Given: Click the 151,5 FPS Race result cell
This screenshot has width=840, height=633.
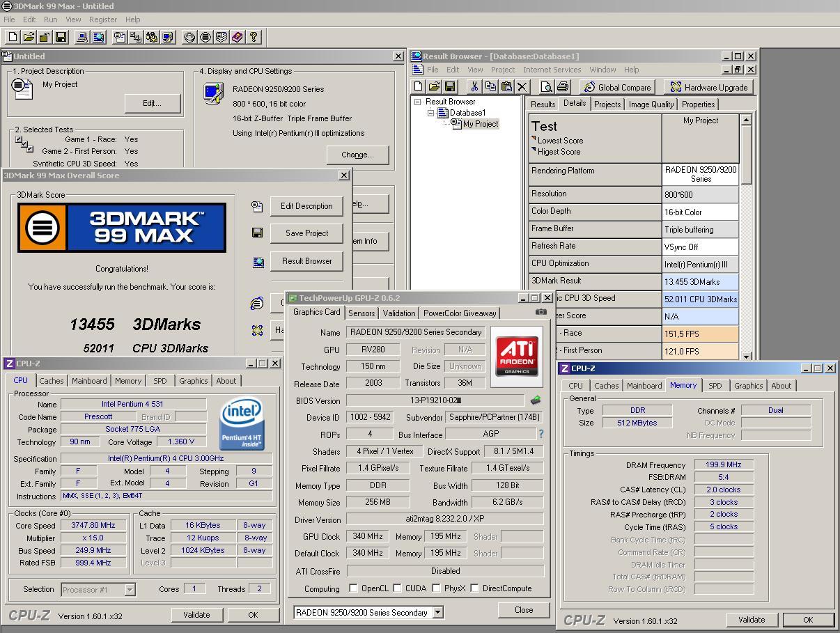Looking at the screenshot, I should point(701,334).
